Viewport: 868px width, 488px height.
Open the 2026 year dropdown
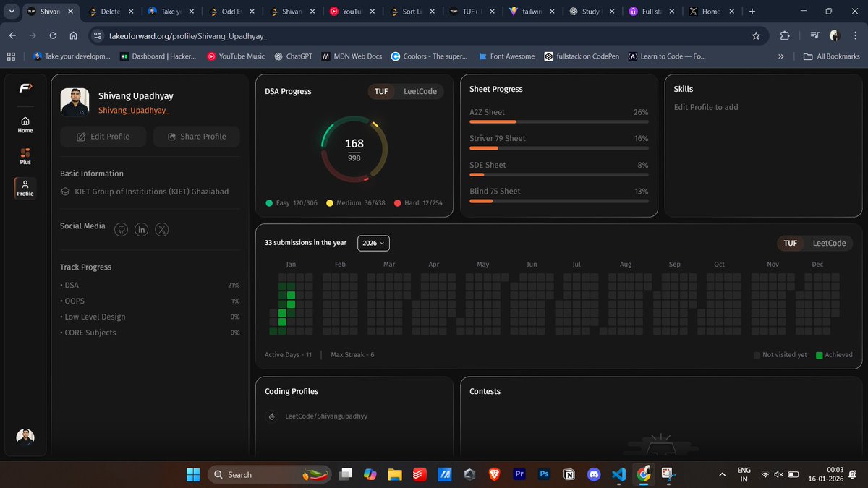click(373, 244)
